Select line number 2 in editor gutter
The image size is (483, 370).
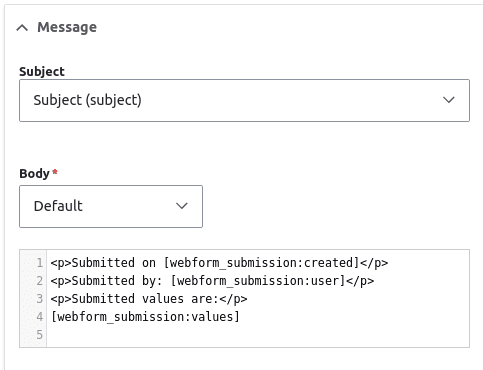pyautogui.click(x=40, y=281)
